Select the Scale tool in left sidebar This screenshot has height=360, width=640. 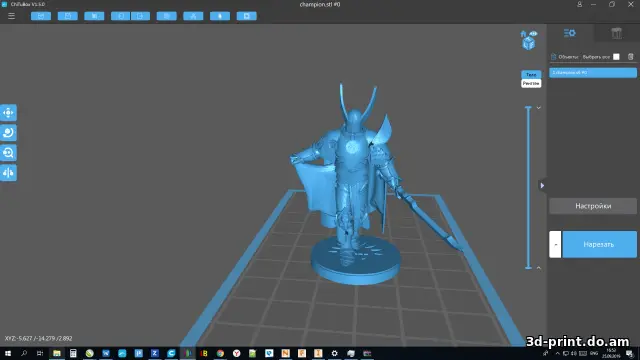click(8, 153)
